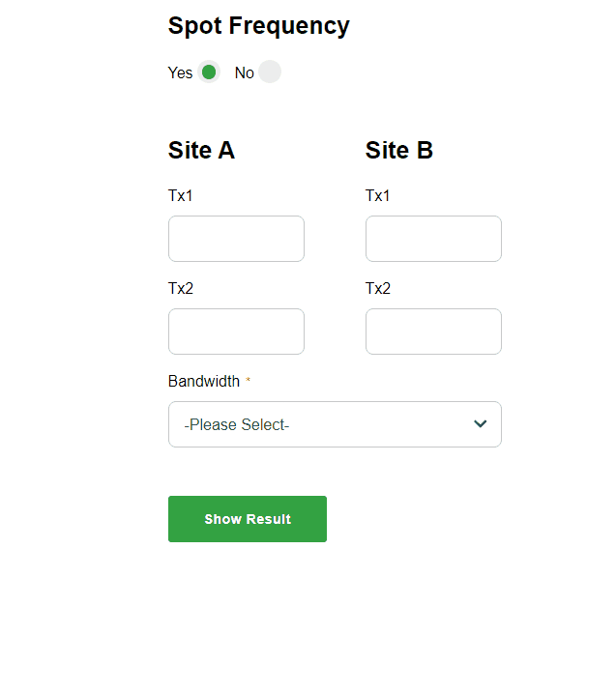The height and width of the screenshot is (693, 616).
Task: Select the Yes radio button
Action: click(209, 72)
